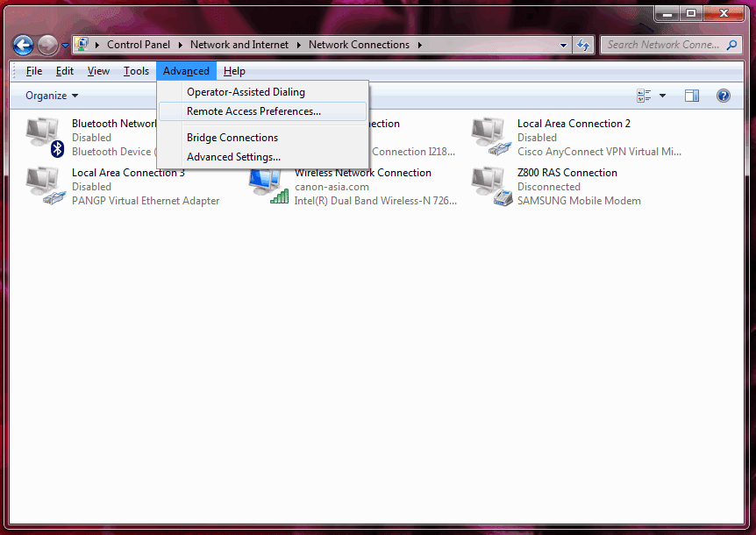The image size is (756, 535).
Task: Open the File menu
Action: coord(33,71)
